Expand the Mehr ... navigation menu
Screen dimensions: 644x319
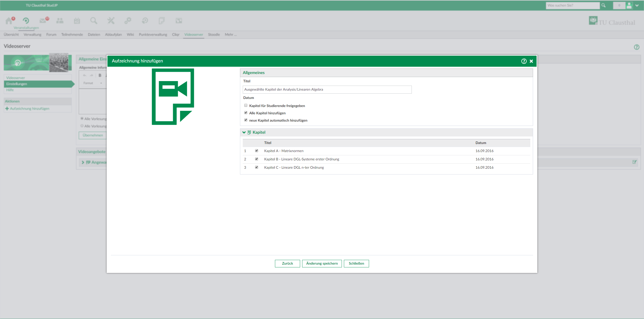(x=230, y=34)
